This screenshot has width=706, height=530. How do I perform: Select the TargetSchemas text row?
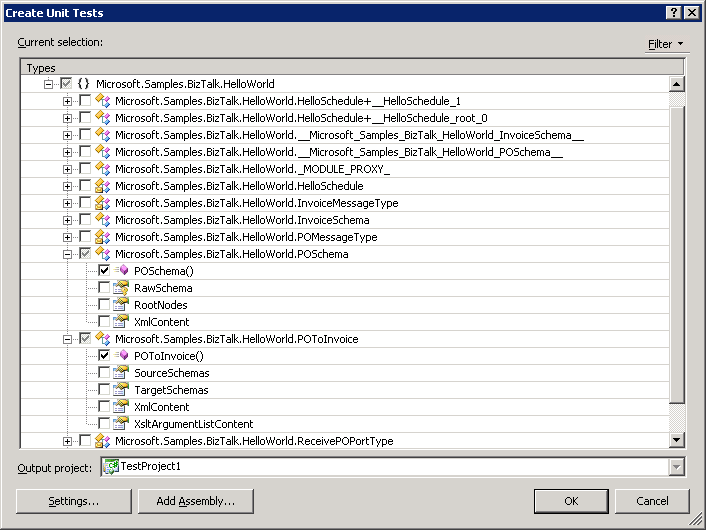coord(171,390)
